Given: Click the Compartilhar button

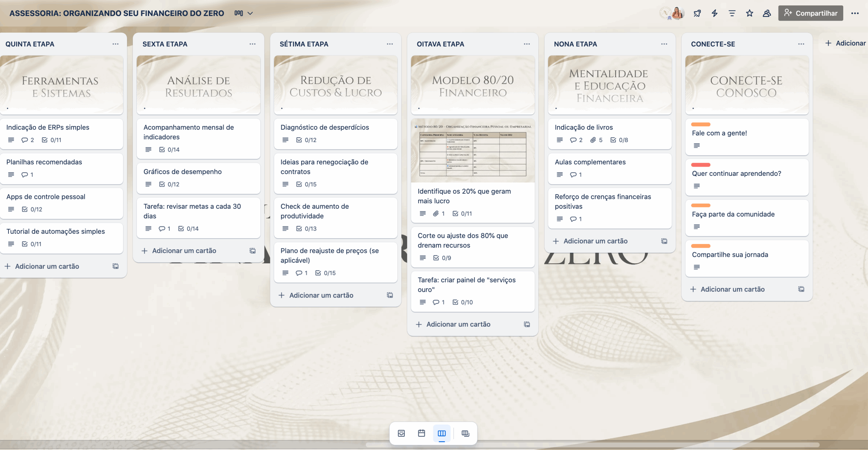Looking at the screenshot, I should pos(810,13).
